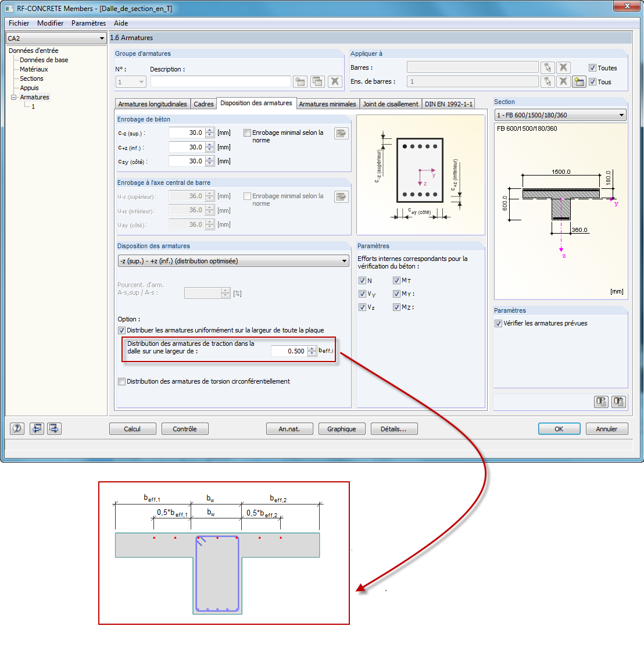Switch to DIN EN 1992-1-1 tab
This screenshot has height=669, width=644.
[449, 104]
